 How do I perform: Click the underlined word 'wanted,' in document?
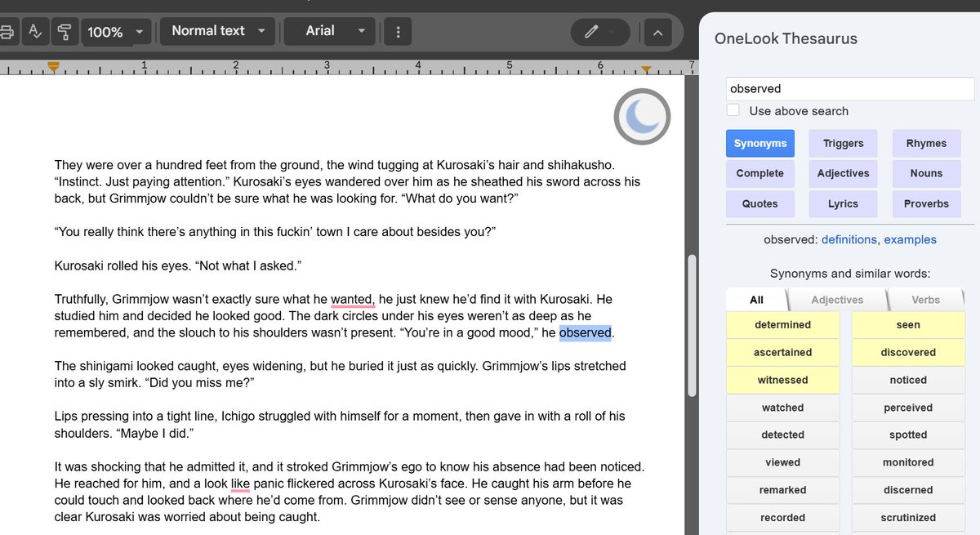pos(353,299)
